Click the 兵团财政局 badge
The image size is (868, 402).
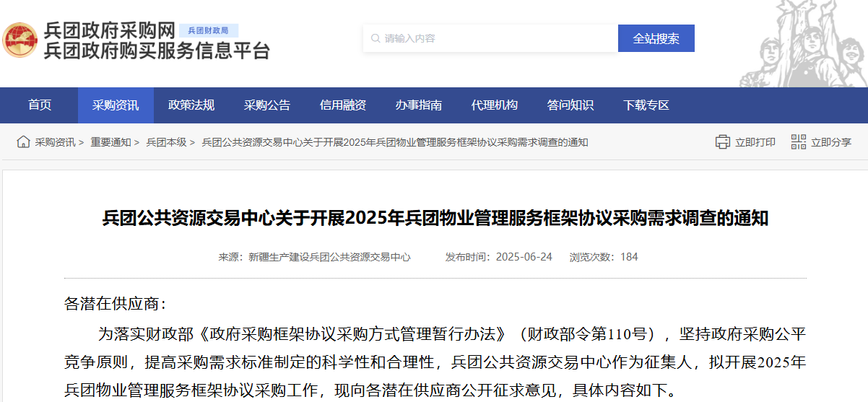208,30
